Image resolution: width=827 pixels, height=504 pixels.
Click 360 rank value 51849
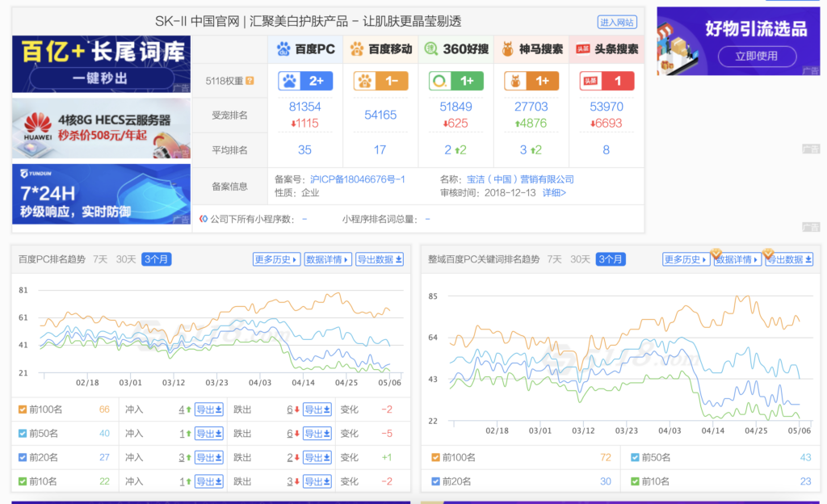(455, 107)
